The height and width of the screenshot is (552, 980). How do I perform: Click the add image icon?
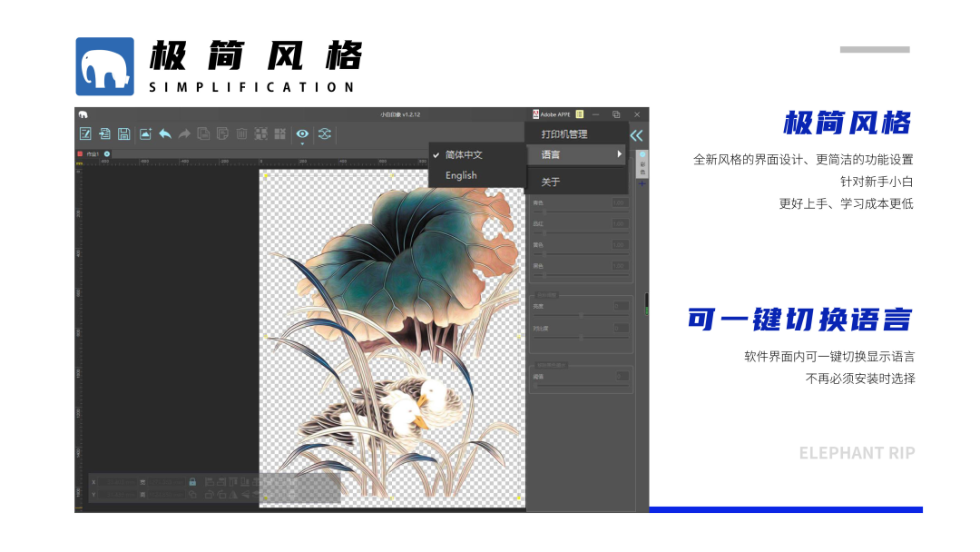tap(145, 133)
